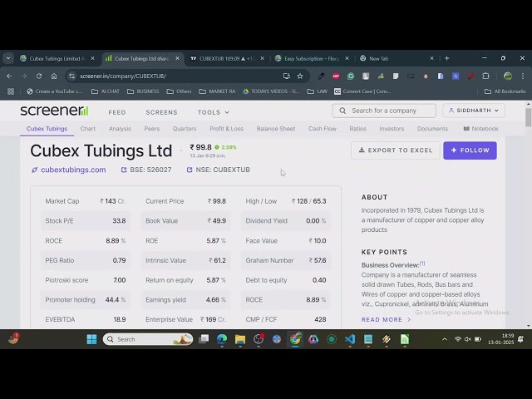Click the Market Cap value 143 Cr.

pyautogui.click(x=113, y=201)
